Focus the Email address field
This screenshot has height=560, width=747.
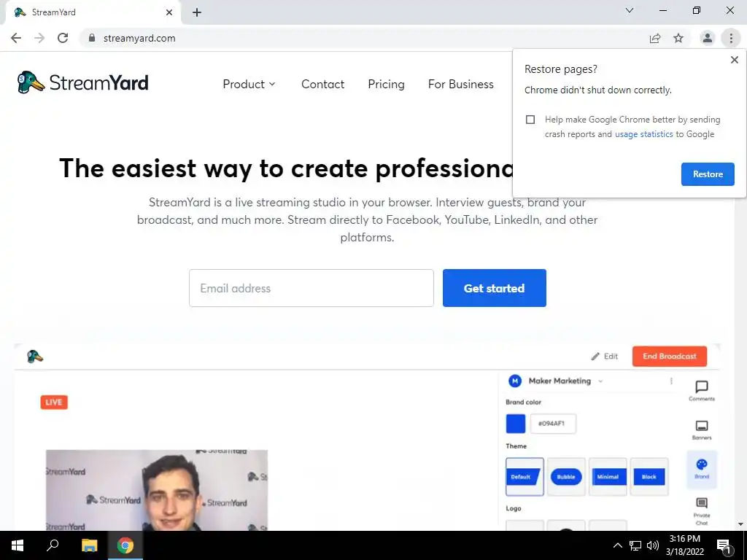pos(311,288)
